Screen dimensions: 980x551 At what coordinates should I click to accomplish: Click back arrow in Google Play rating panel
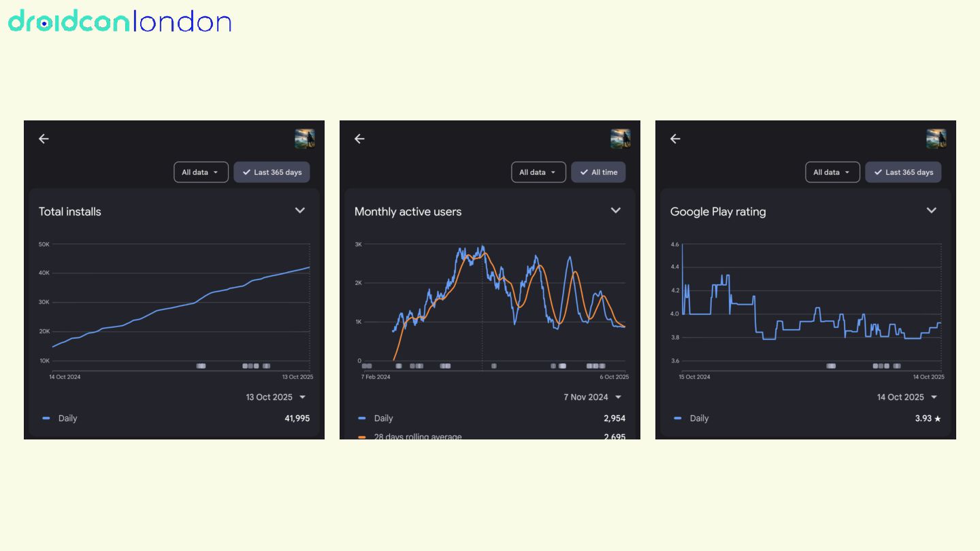[675, 139]
